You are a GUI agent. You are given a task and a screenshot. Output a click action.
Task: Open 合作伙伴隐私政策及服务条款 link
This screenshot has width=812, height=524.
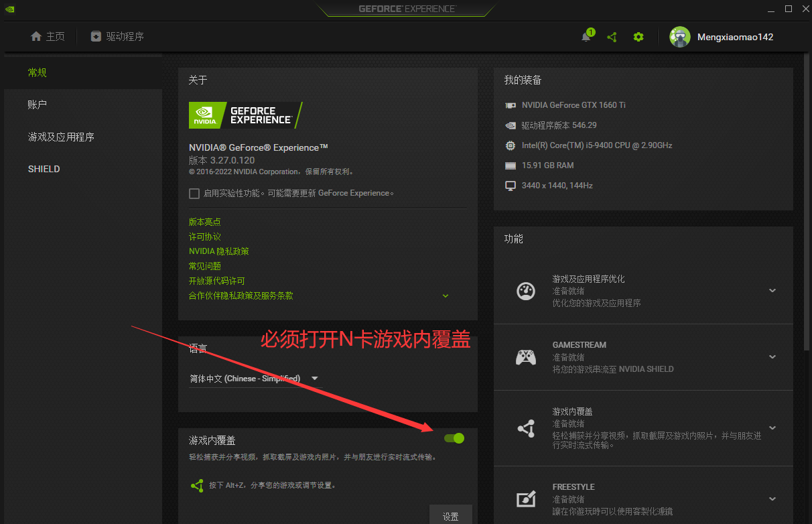click(x=241, y=296)
